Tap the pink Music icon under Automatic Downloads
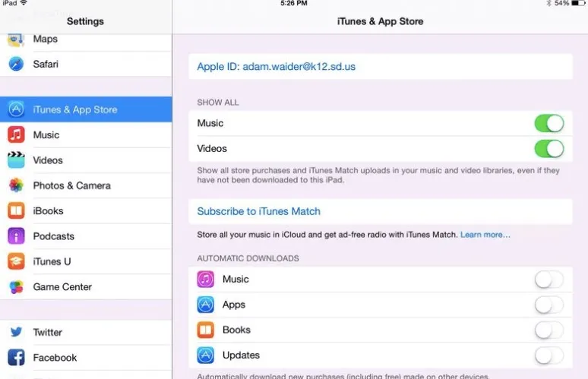Screen dimensions: 588x379 (206, 280)
